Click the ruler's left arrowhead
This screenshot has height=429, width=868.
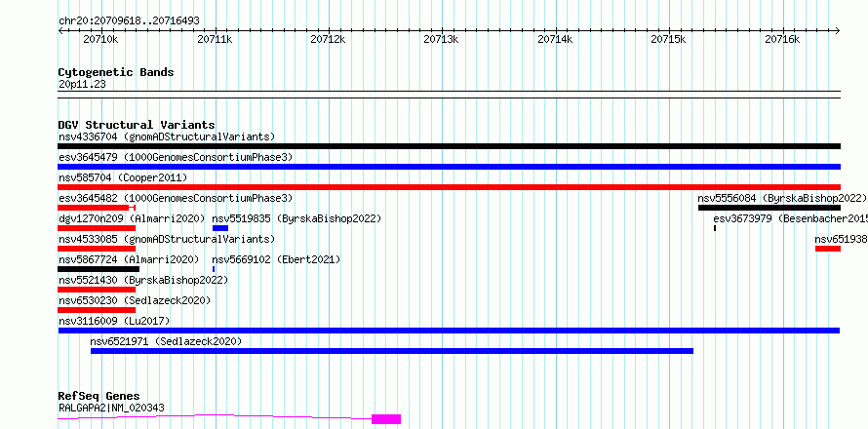pos(60,30)
